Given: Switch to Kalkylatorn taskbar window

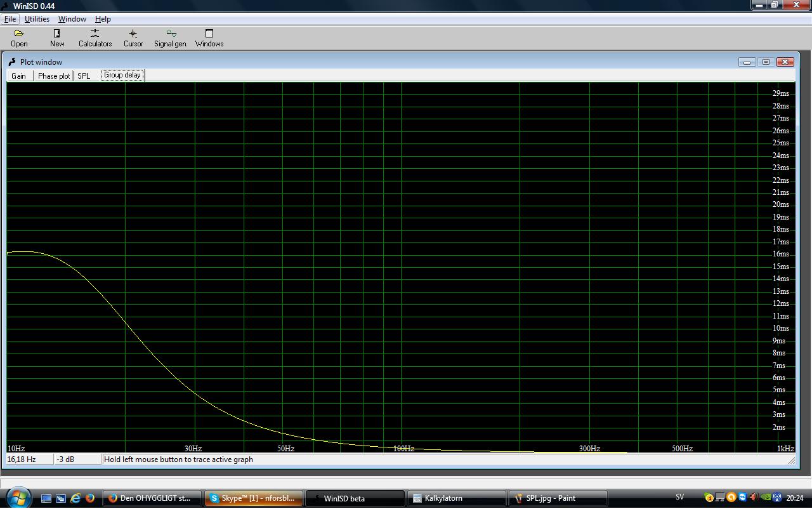Looking at the screenshot, I should (457, 498).
